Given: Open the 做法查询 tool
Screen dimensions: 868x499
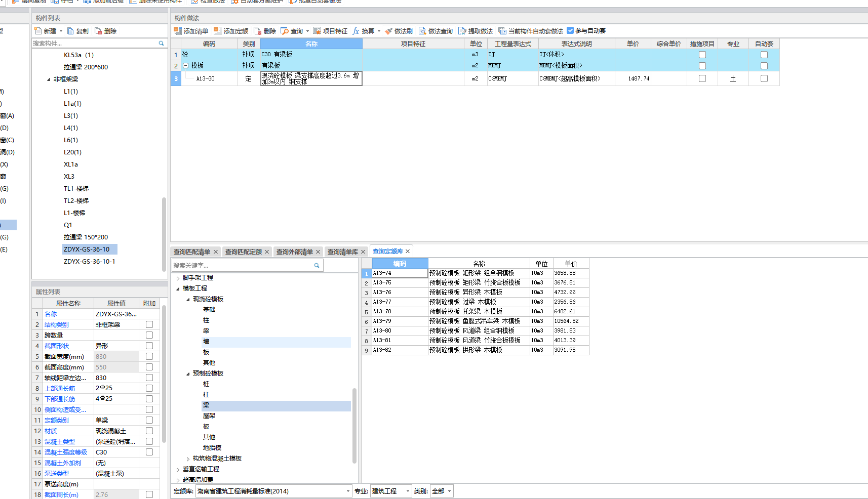Looking at the screenshot, I should pos(436,31).
